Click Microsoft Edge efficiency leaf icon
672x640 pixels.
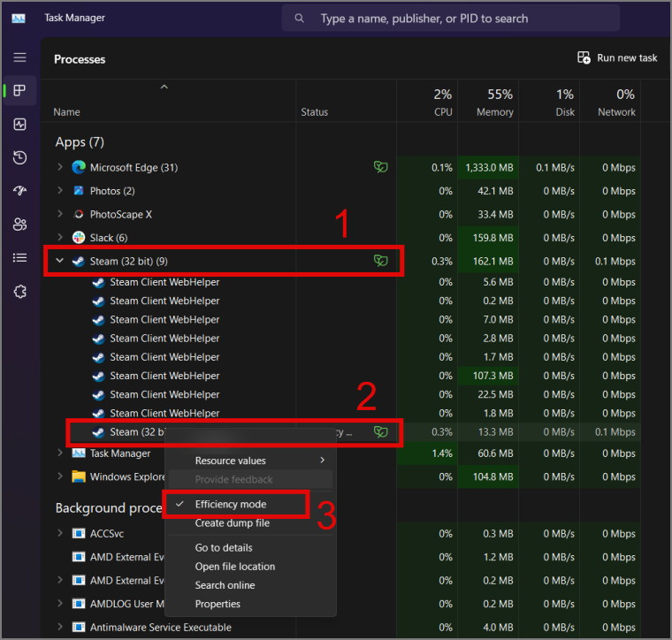[380, 167]
